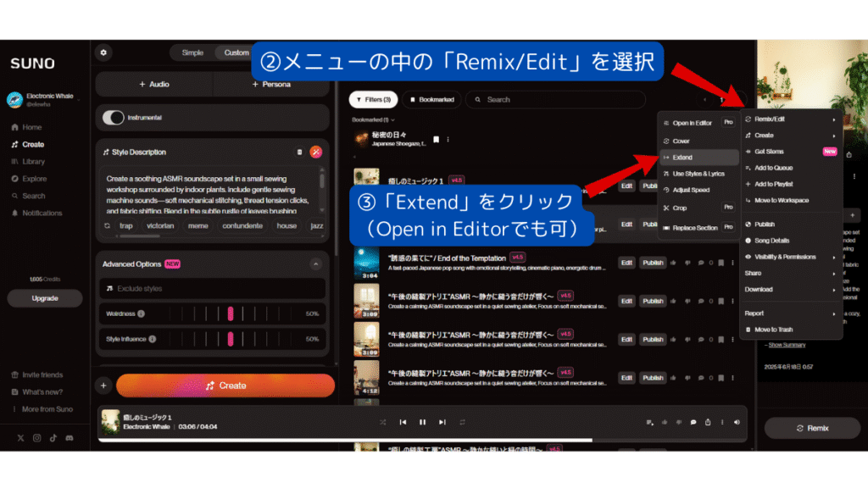
Task: Open the End of the Temptation thumbnail
Action: click(366, 263)
